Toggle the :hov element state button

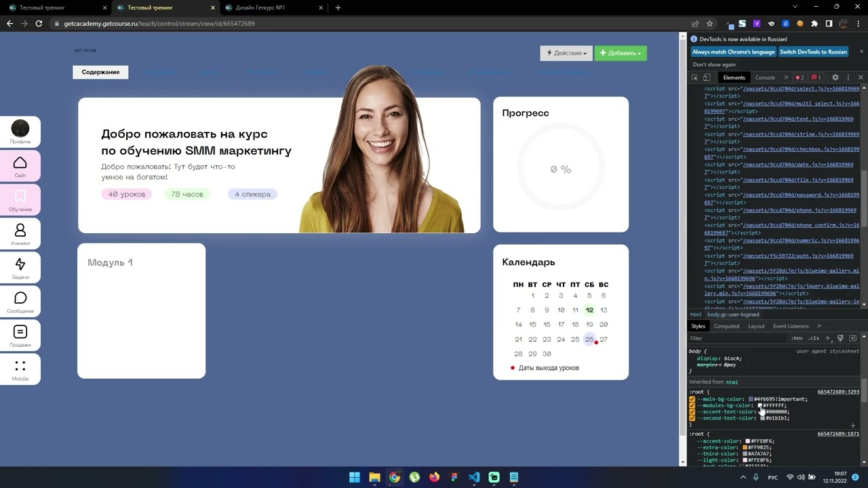[797, 338]
